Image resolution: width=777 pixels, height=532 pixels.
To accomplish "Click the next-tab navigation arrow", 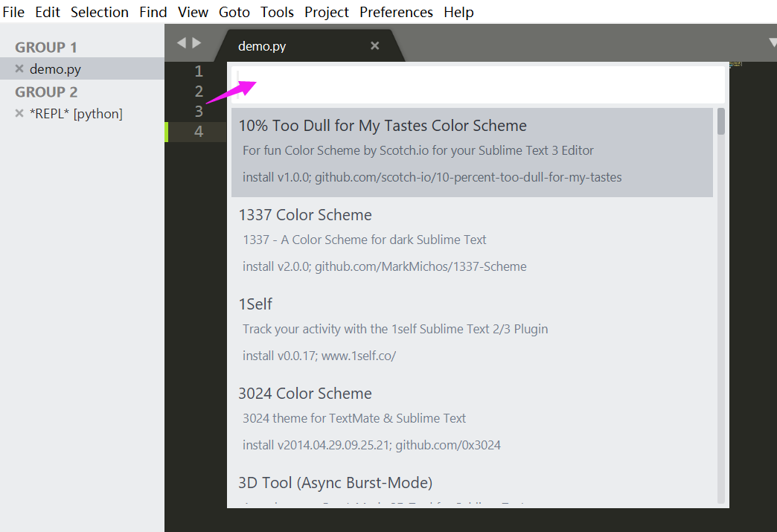I will [x=196, y=43].
